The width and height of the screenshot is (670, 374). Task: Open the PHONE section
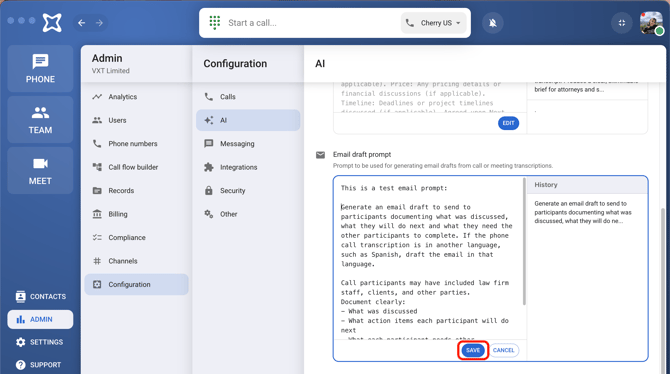40,68
